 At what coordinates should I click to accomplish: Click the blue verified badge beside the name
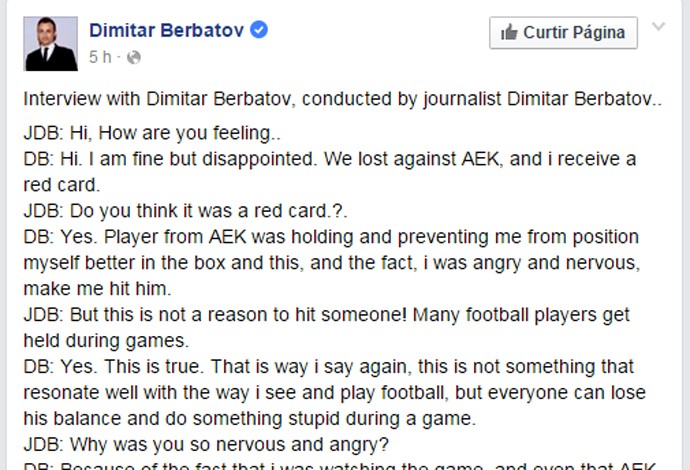(259, 30)
